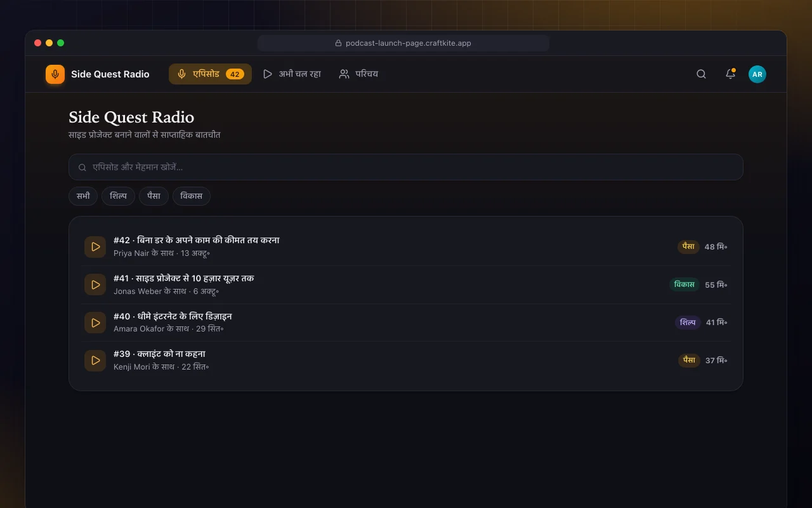Image resolution: width=812 pixels, height=508 pixels.
Task: Open episode title #40 धीमे इंटरनेट के लिए डिज़ाइन
Action: (x=173, y=316)
